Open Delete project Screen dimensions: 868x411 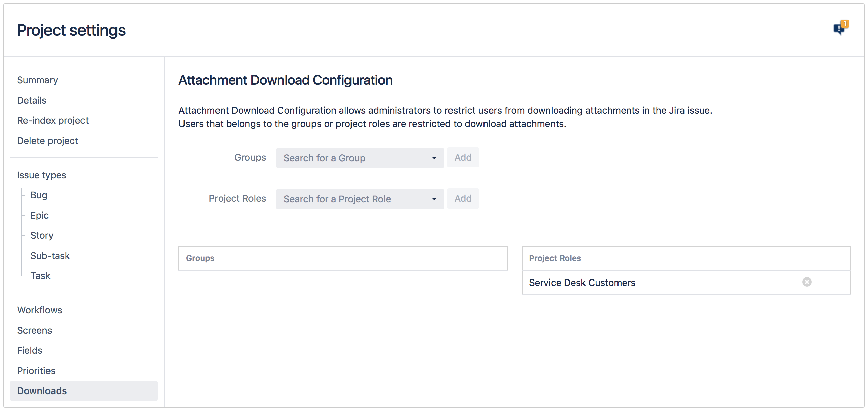point(47,140)
